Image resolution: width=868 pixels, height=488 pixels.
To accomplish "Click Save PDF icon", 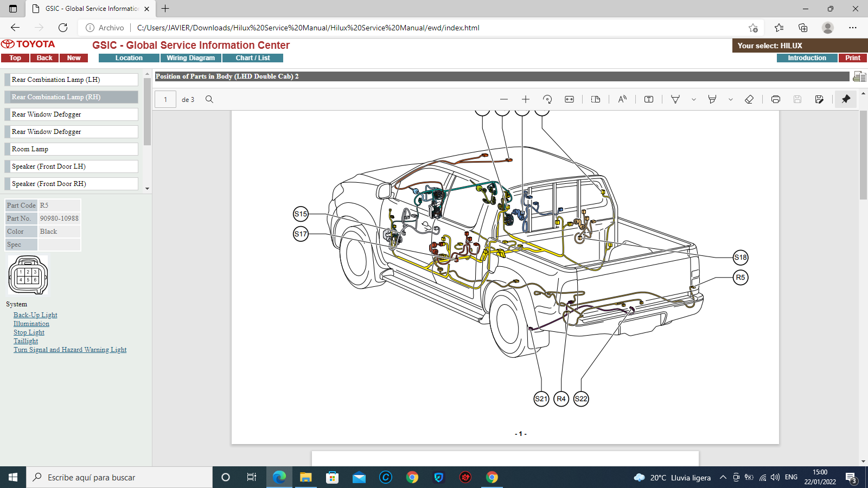I will click(797, 99).
